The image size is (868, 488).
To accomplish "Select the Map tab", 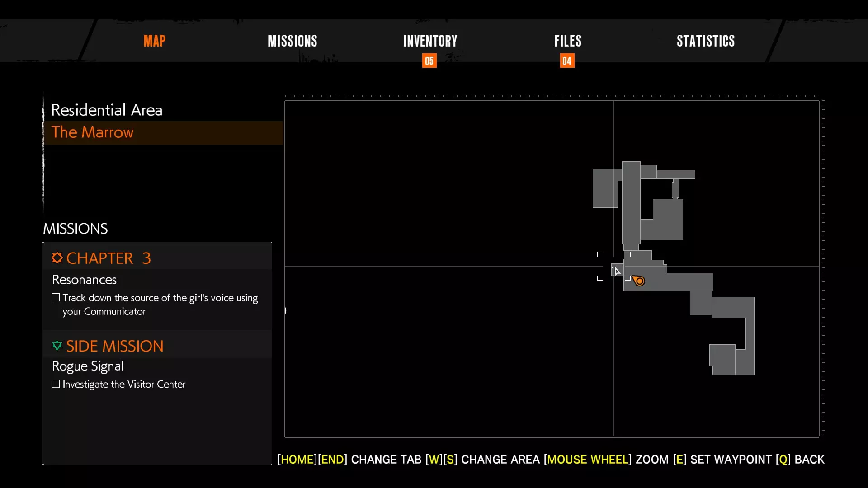I will (x=155, y=41).
